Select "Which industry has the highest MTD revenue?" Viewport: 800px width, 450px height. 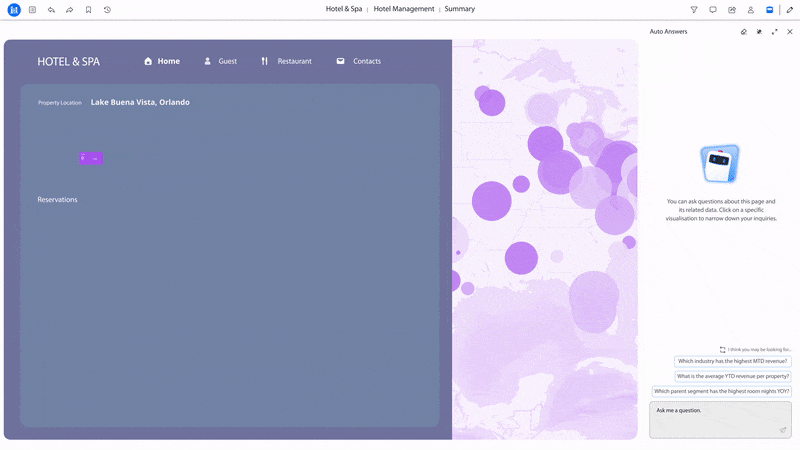click(x=733, y=361)
